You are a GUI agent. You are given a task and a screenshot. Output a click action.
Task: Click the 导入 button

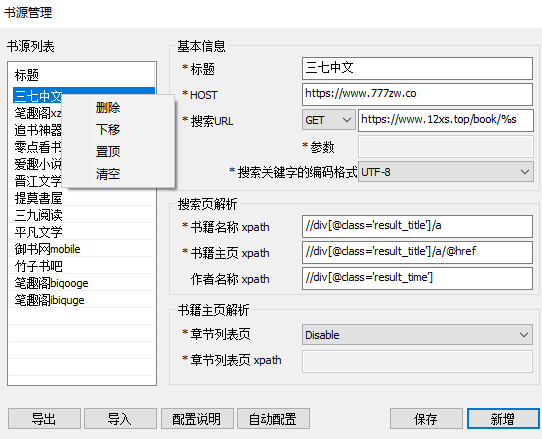120,419
